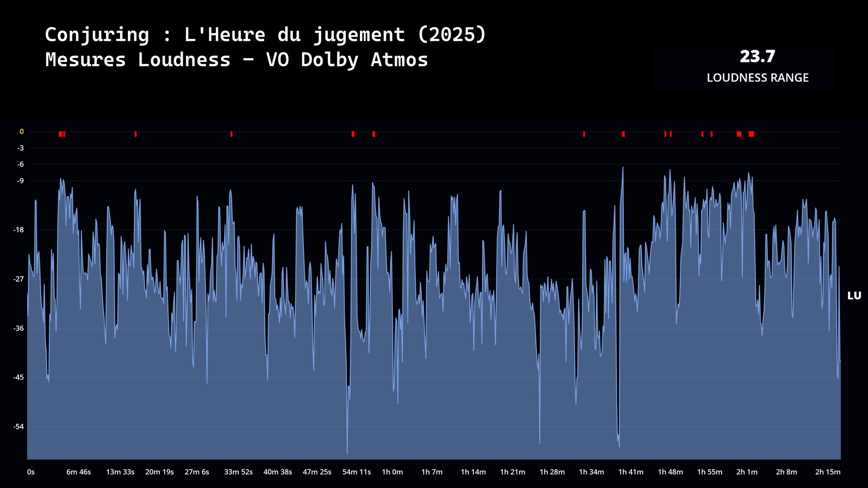Click the 2h 15m time axis label
This screenshot has height=488, width=868.
click(x=827, y=472)
